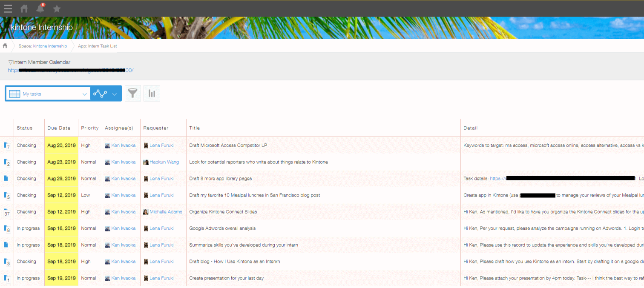The image size is (644, 288).
Task: Collapse the Intern Member Calendar section
Action: click(x=10, y=63)
